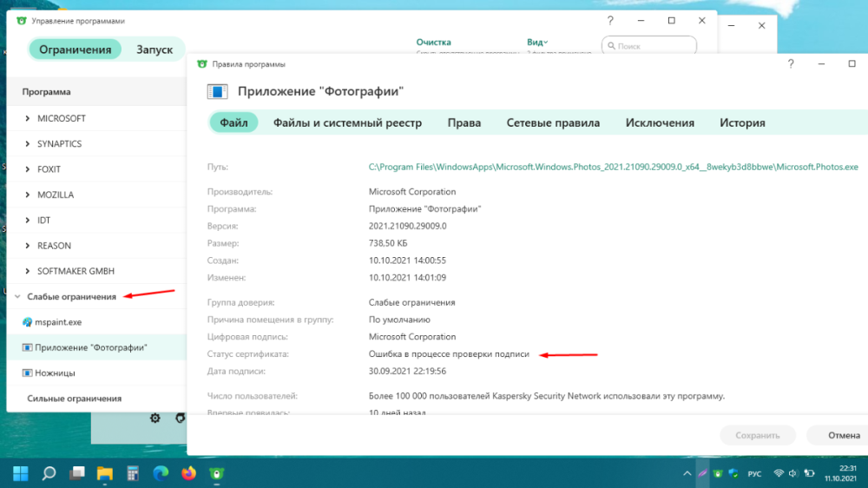Click in Поиск search field
This screenshot has height=488, width=868.
[648, 46]
